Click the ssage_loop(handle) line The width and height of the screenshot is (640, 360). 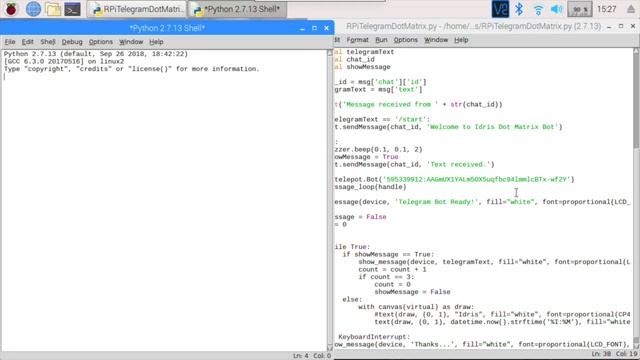[x=370, y=187]
